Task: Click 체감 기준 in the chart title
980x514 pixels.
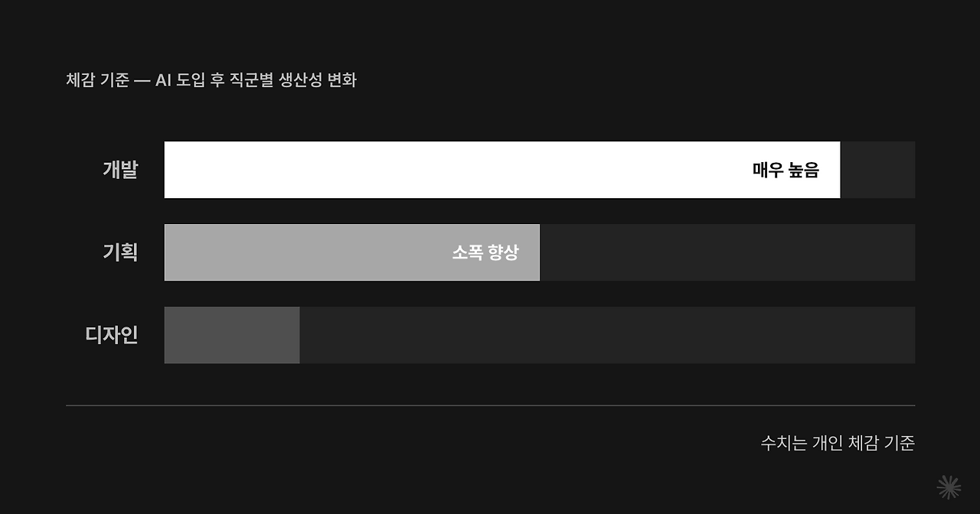Action: point(97,80)
